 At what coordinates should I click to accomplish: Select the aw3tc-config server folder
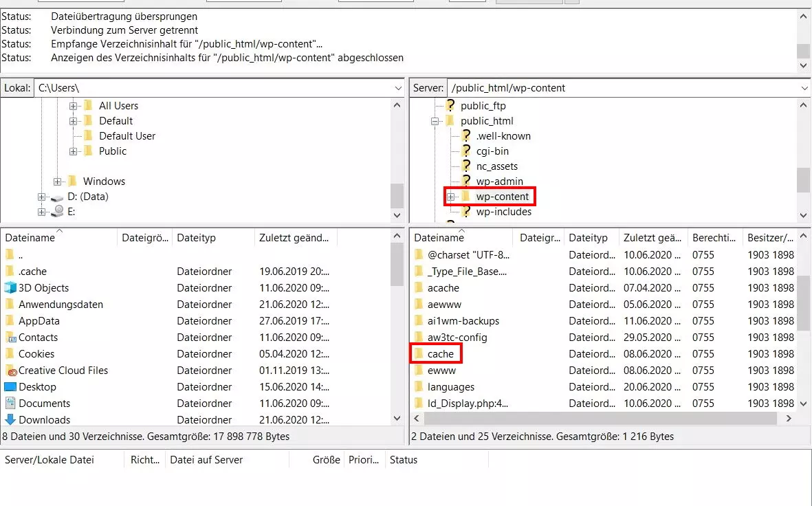[457, 338]
